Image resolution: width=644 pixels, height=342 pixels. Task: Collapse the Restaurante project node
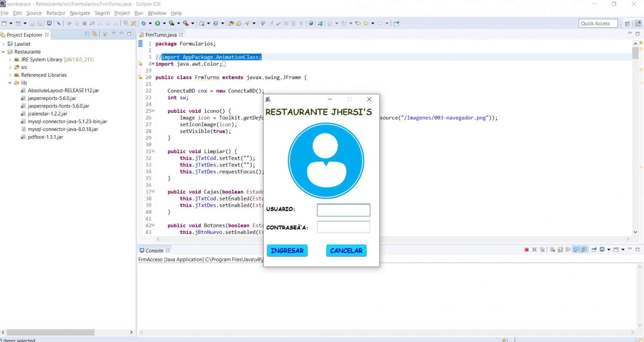click(3, 51)
